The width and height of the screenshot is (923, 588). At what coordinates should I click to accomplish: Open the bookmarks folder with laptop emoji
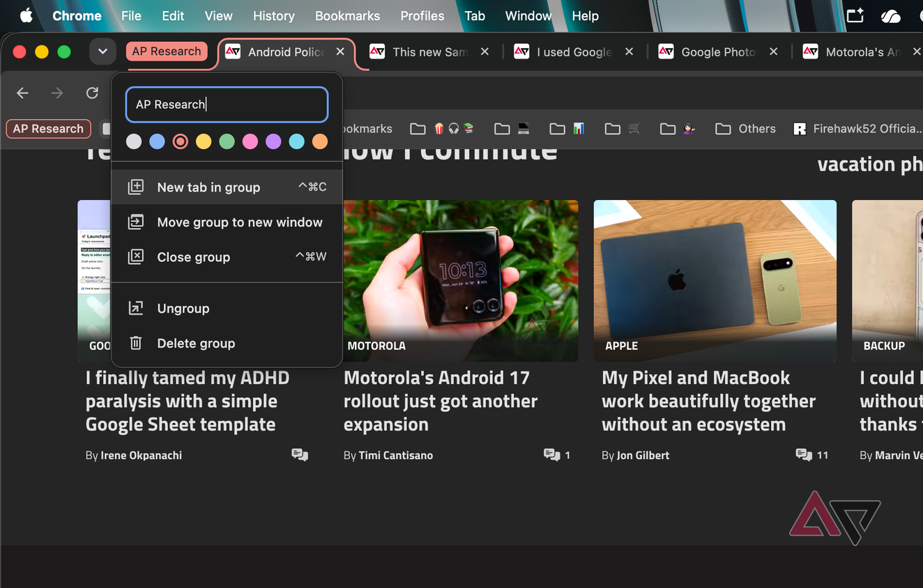[512, 128]
